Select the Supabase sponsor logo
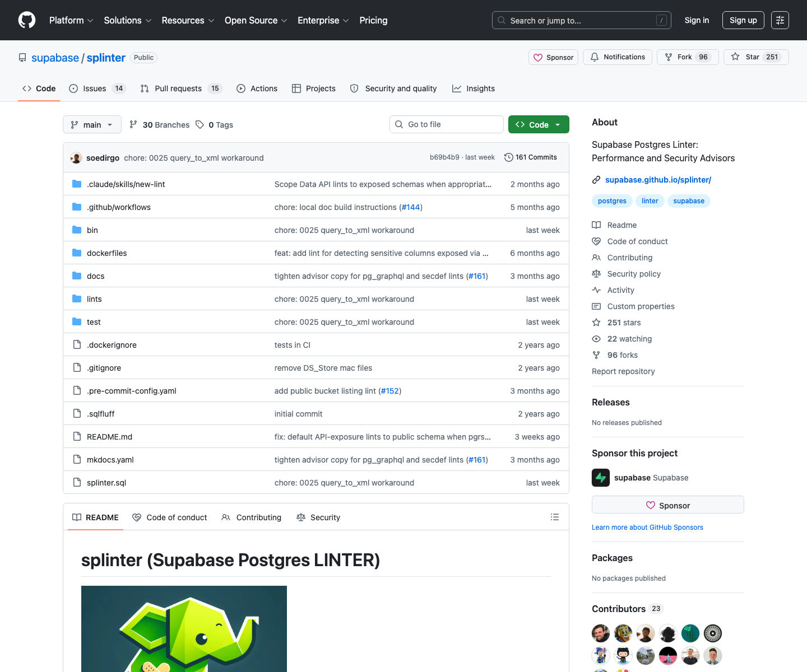 [x=601, y=478]
